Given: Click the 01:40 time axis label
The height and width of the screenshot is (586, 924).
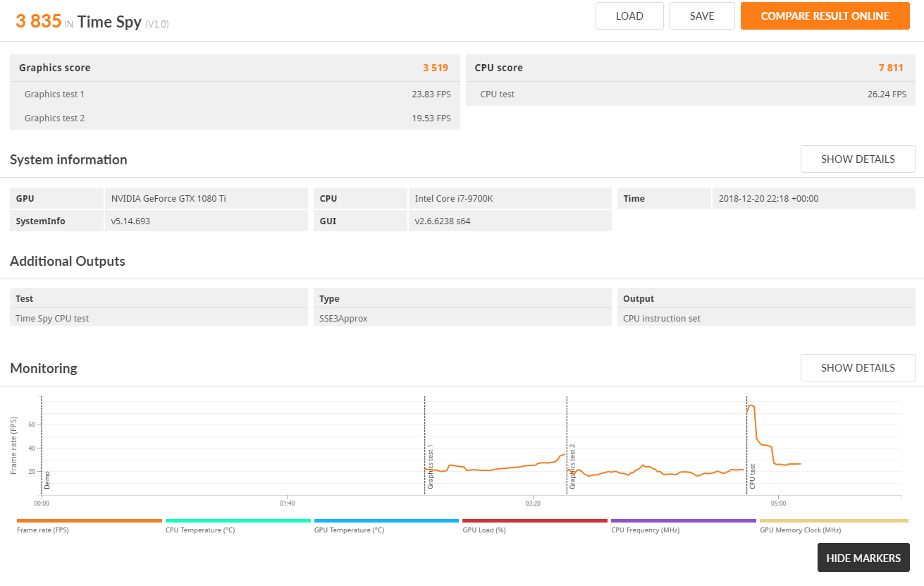Looking at the screenshot, I should [287, 503].
